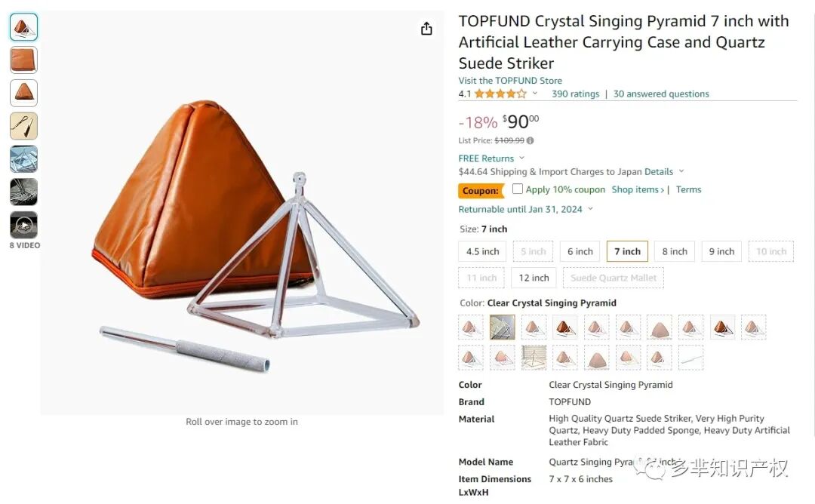Select the mallet striker thumbnail
This screenshot has height=504, width=815.
(x=24, y=126)
